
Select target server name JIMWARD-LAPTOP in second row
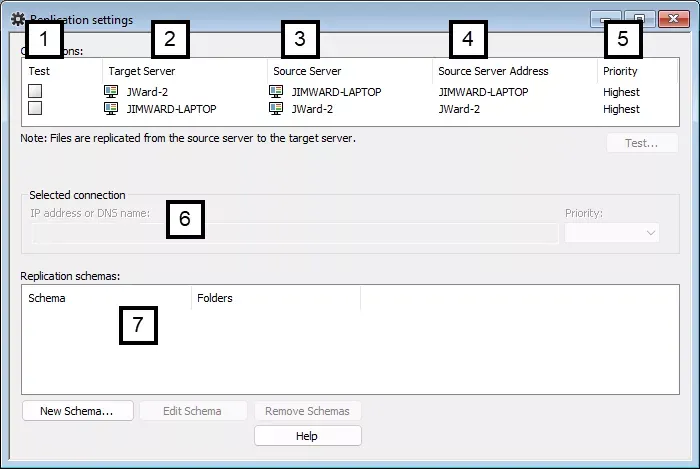171,109
